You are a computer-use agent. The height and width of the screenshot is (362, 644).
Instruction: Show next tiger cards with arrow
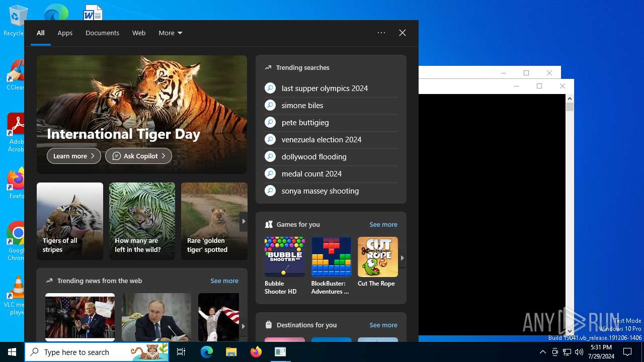244,221
